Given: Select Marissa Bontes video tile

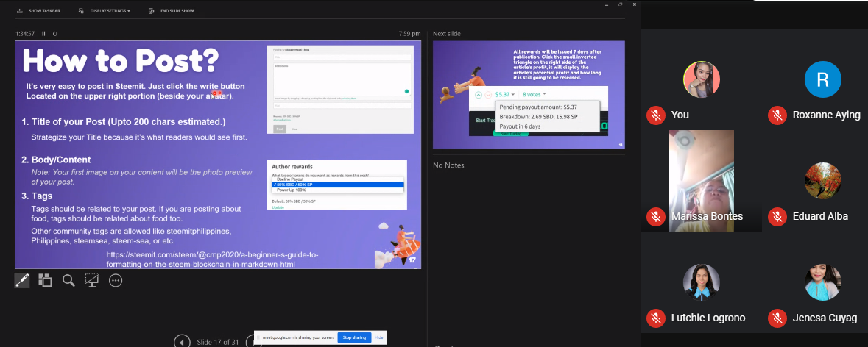Looking at the screenshot, I should (x=702, y=181).
